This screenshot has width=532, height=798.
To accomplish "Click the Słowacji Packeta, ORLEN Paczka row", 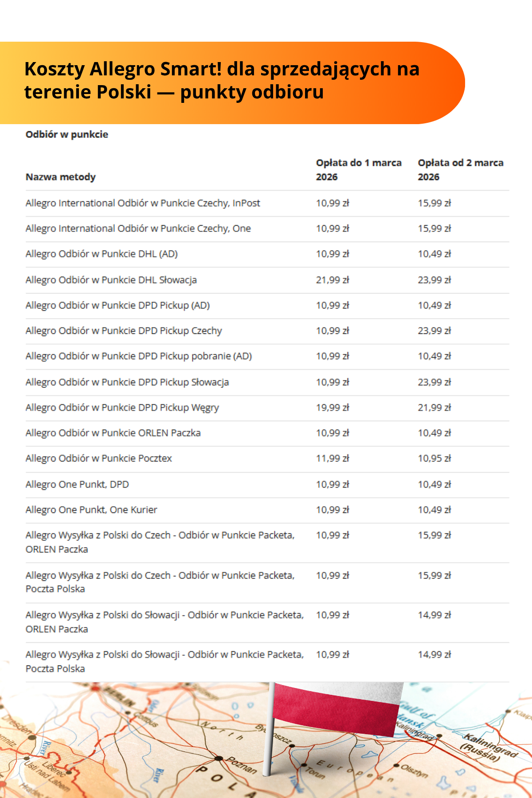I will click(164, 622).
